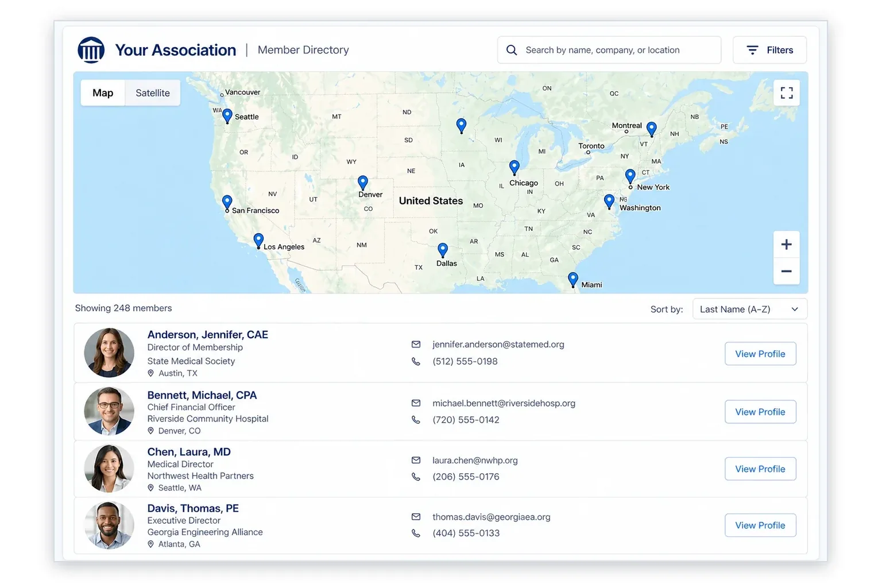Open the Filters panel
Screen dimensions: 882x588
769,50
